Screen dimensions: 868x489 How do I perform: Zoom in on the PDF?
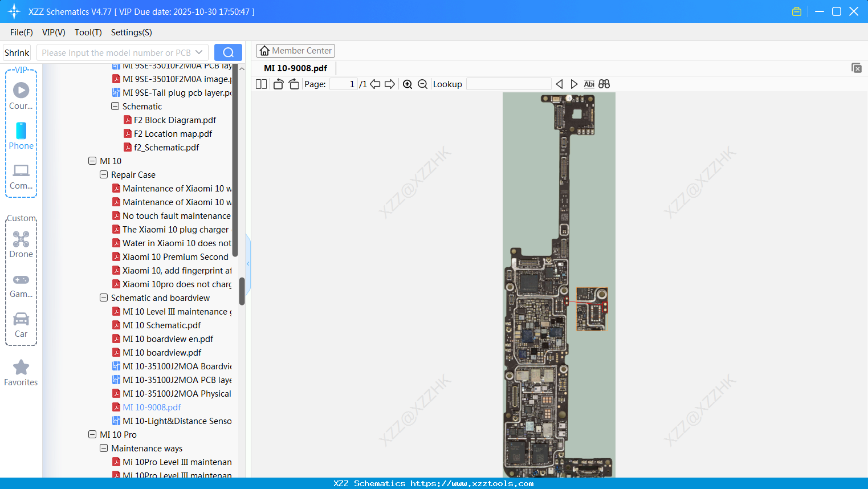click(x=407, y=84)
